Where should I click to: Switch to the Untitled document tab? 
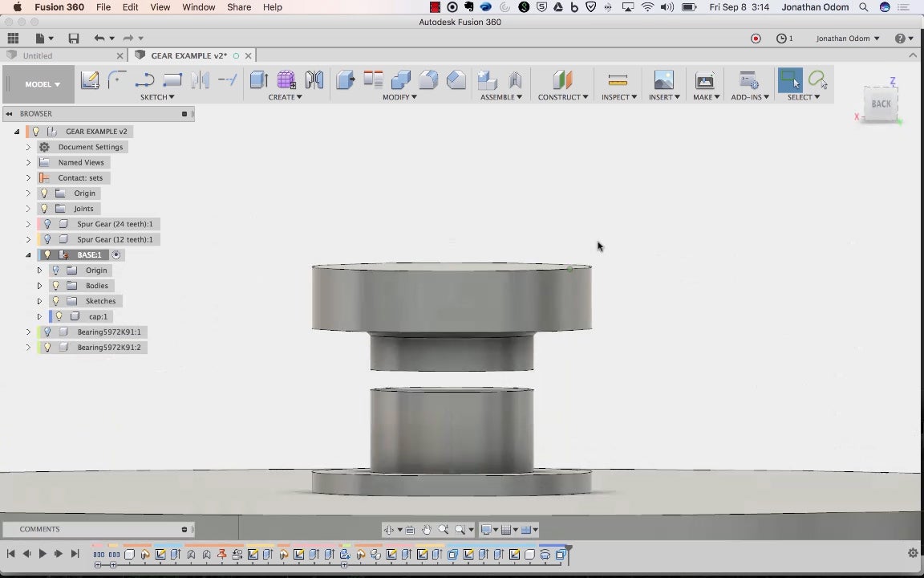pos(38,56)
